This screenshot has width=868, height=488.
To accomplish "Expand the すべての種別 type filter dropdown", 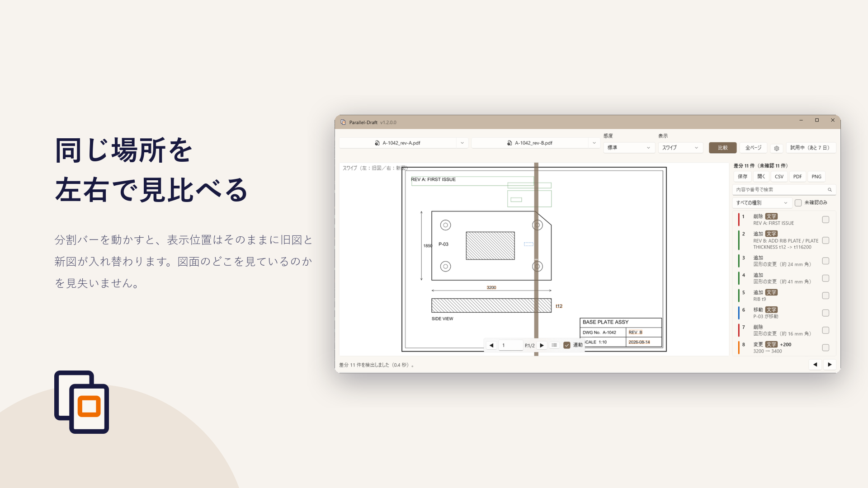I will pos(762,203).
